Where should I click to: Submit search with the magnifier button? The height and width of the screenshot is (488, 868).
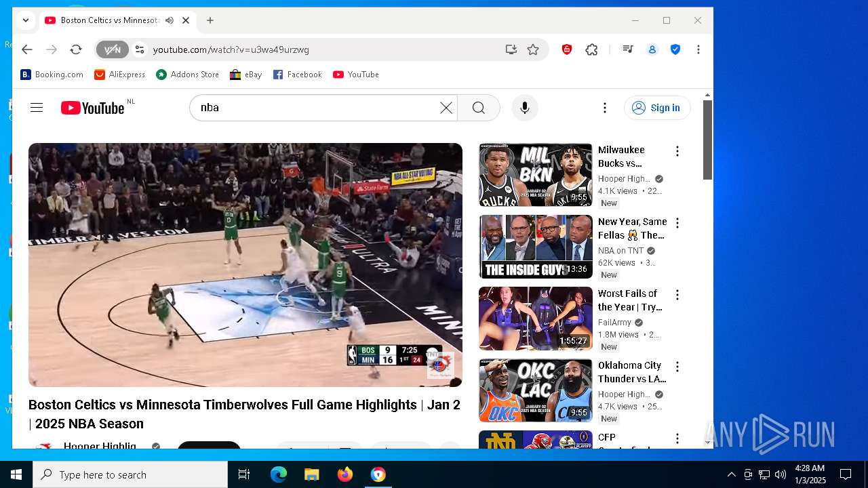click(479, 108)
